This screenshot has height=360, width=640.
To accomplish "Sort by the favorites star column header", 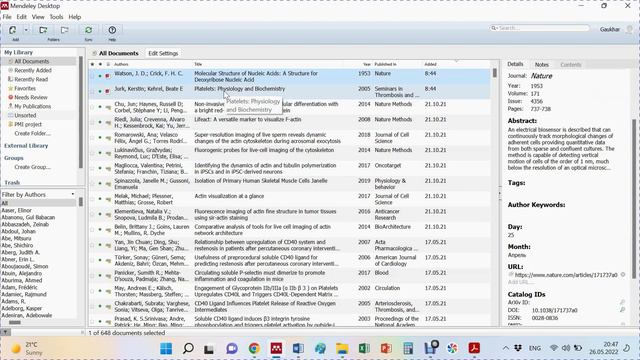I will 92,64.
